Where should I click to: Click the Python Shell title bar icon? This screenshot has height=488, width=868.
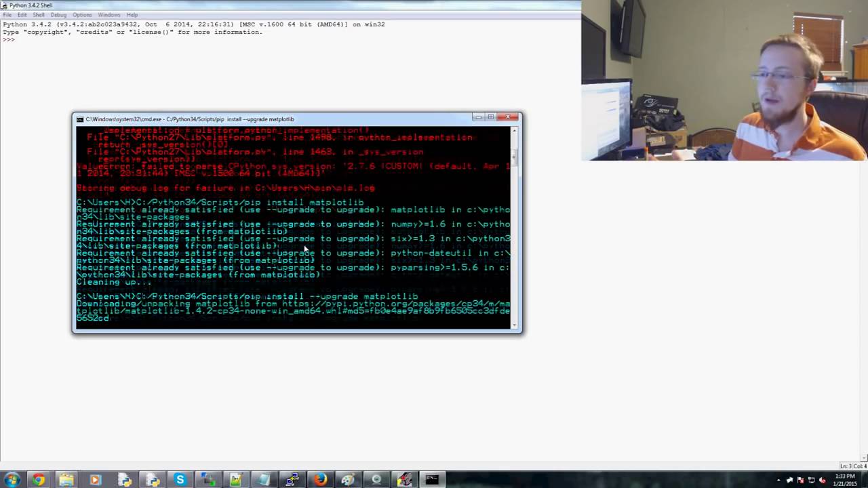(5, 5)
